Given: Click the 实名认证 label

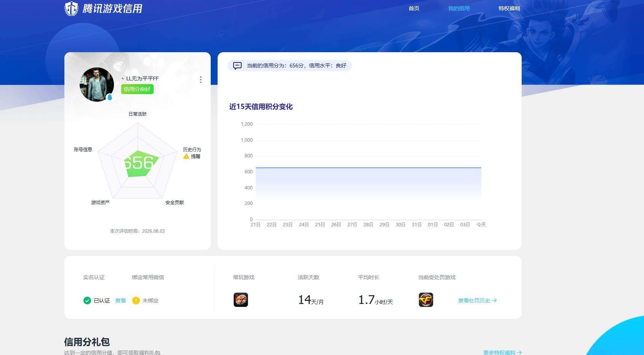Looking at the screenshot, I should 94,277.
